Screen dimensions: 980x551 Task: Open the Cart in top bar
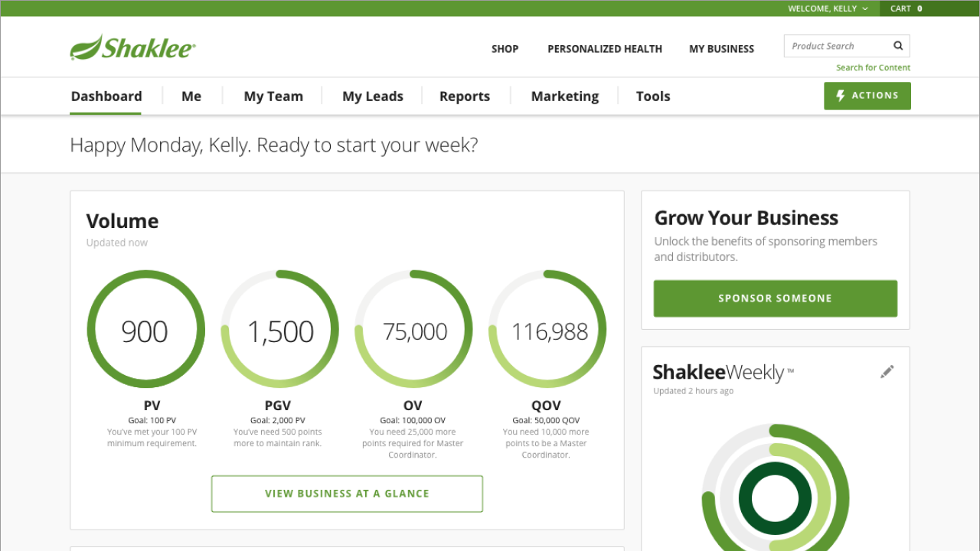906,8
